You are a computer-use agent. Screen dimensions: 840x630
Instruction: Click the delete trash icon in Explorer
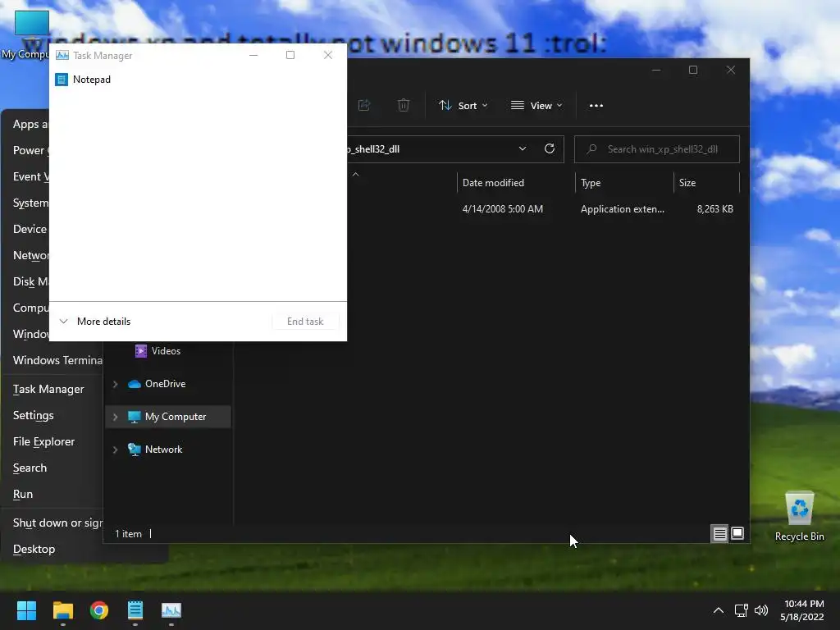404,106
